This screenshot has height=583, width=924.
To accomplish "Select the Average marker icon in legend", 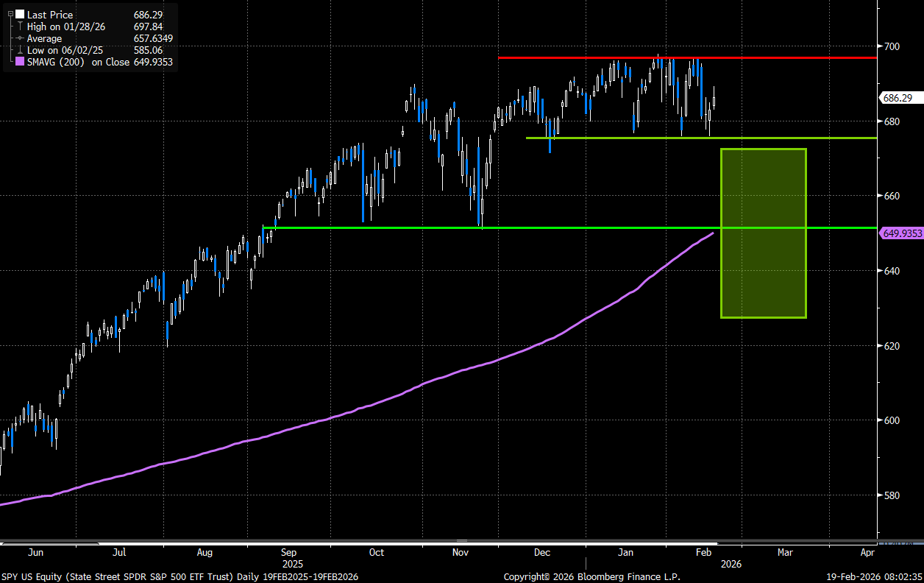I will click(x=20, y=38).
